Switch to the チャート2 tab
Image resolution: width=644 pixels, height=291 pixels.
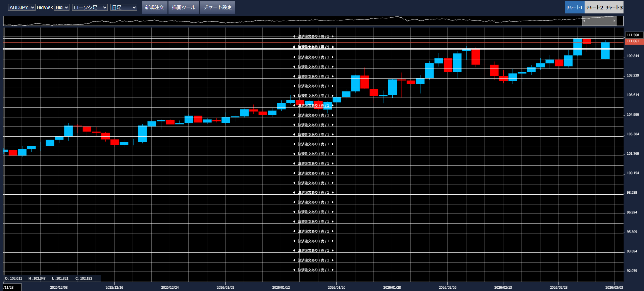pos(594,7)
